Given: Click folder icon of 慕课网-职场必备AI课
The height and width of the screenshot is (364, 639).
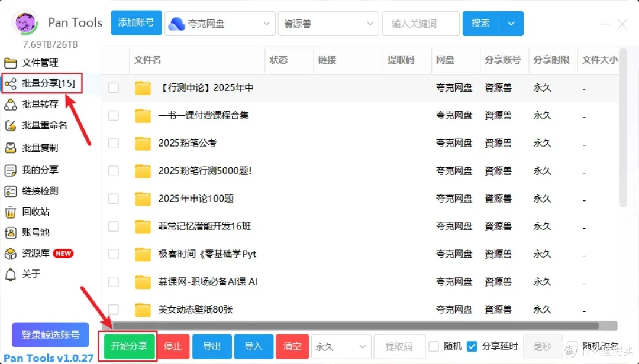Looking at the screenshot, I should (x=143, y=282).
